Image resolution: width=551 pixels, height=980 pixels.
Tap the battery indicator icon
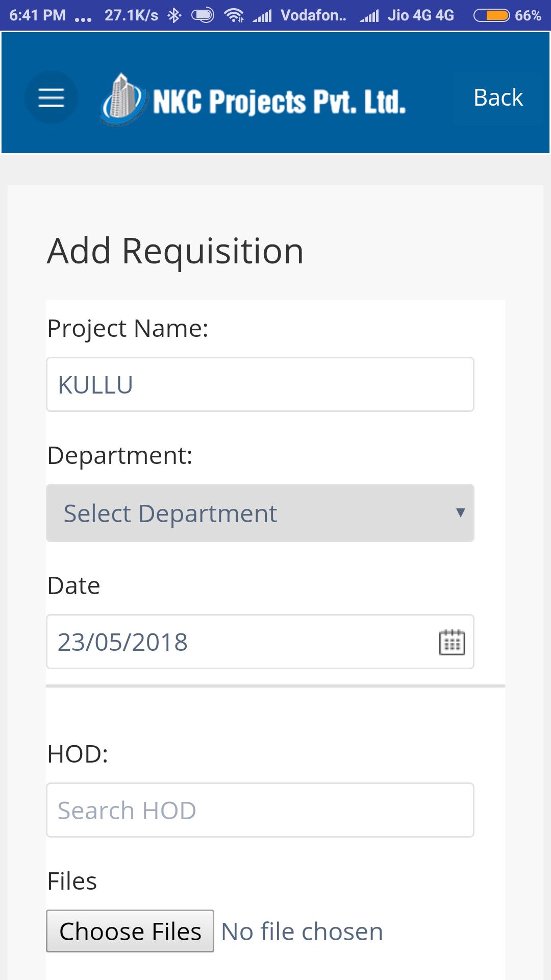point(491,16)
